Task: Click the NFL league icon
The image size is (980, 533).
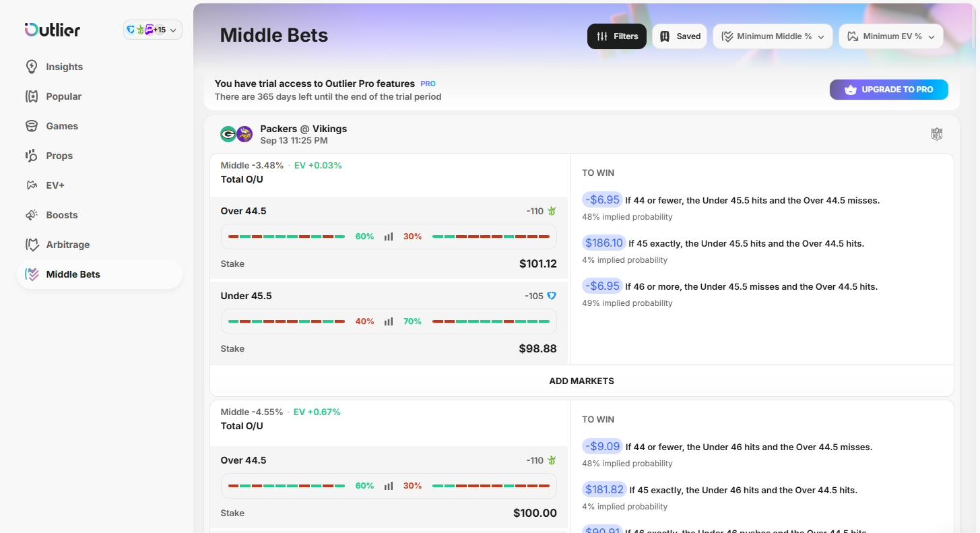Action: [x=936, y=134]
